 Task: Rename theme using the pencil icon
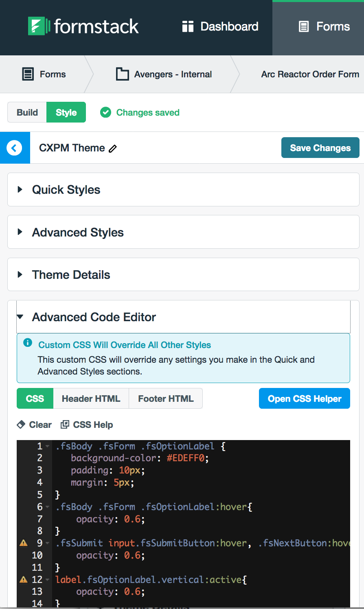point(113,149)
